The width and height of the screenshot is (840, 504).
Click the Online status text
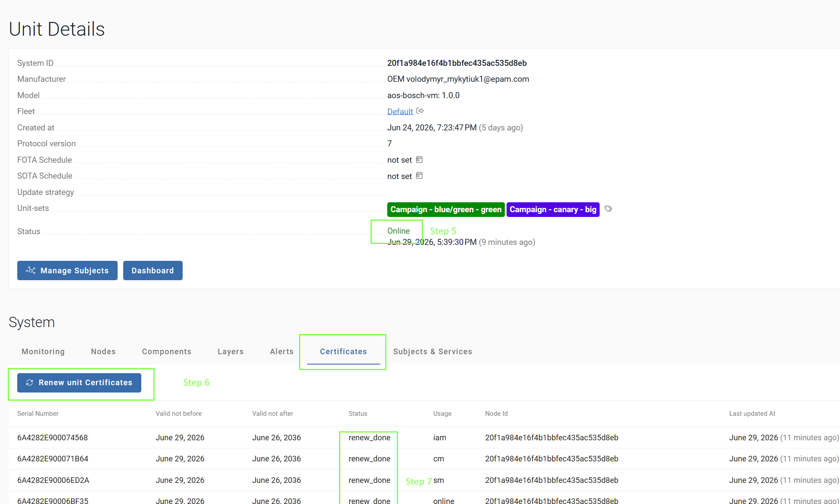pyautogui.click(x=398, y=231)
